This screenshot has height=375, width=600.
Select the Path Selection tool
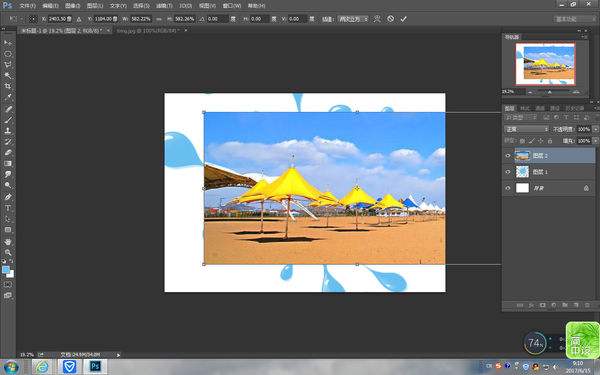coord(8,219)
